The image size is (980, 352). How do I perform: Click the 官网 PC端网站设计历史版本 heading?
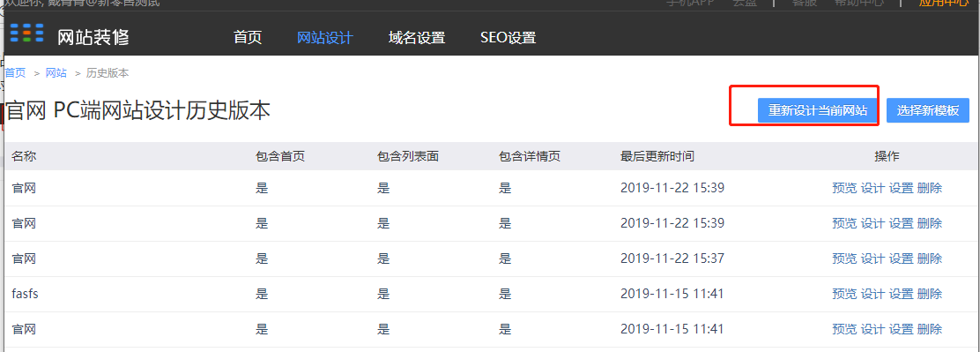tap(137, 110)
